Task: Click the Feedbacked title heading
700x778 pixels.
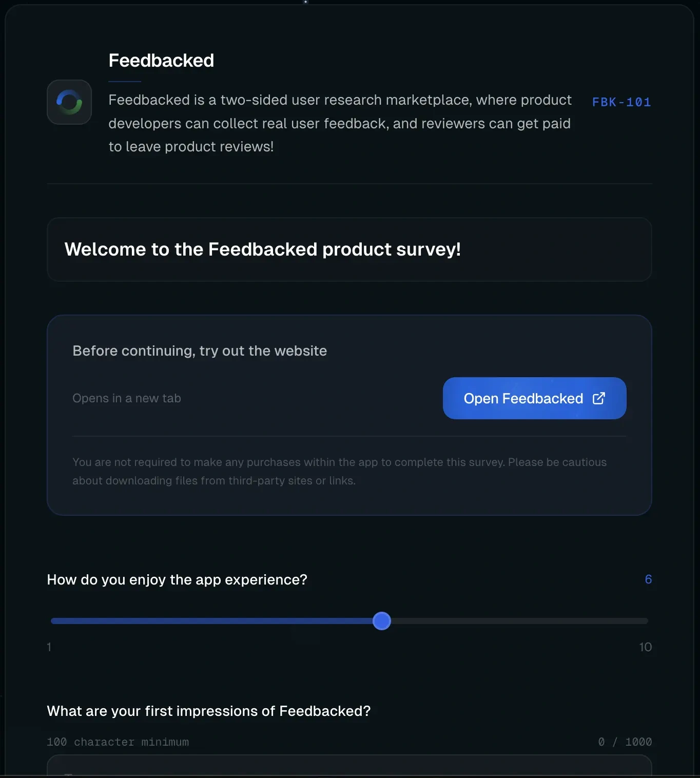Action: pyautogui.click(x=161, y=61)
